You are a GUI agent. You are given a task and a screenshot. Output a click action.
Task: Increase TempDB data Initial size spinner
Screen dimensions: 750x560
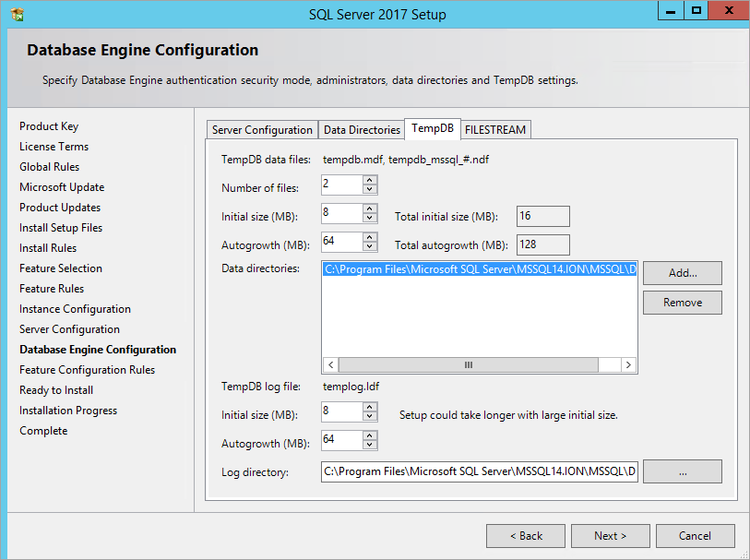[370, 209]
